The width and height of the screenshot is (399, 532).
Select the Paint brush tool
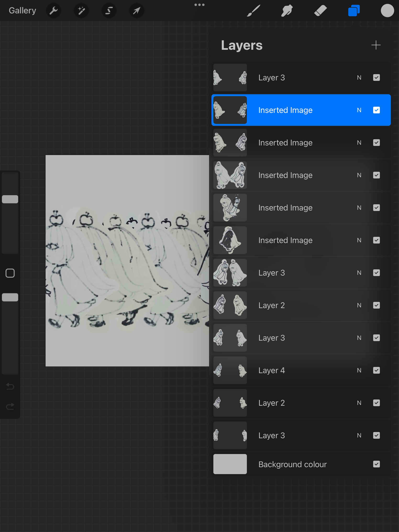coord(254,11)
